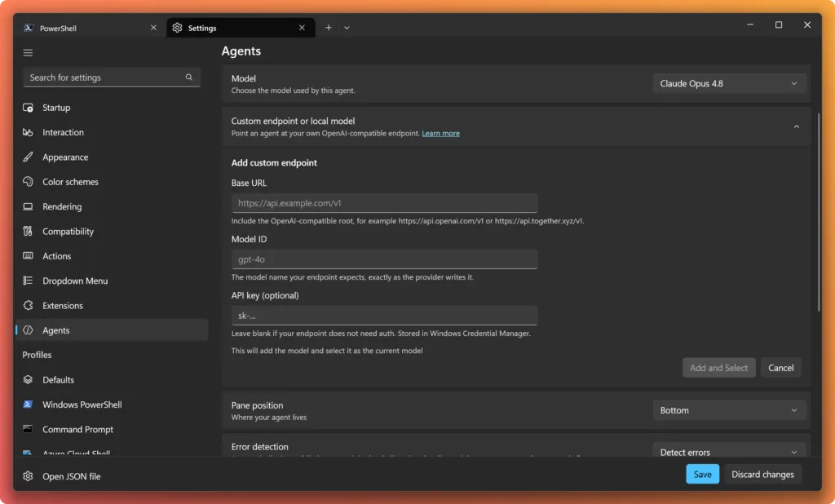Image resolution: width=835 pixels, height=504 pixels.
Task: Click the Dropdown Menu list icon
Action: pyautogui.click(x=28, y=281)
